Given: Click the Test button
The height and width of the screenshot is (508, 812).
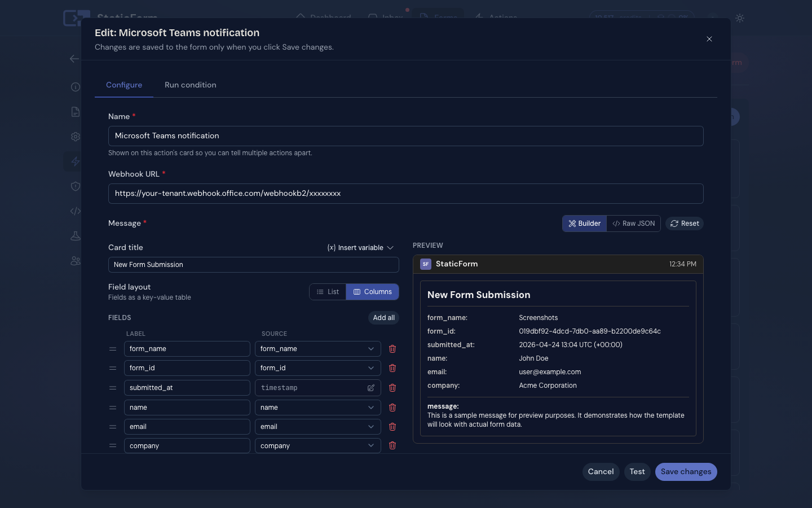Looking at the screenshot, I should pos(637,472).
